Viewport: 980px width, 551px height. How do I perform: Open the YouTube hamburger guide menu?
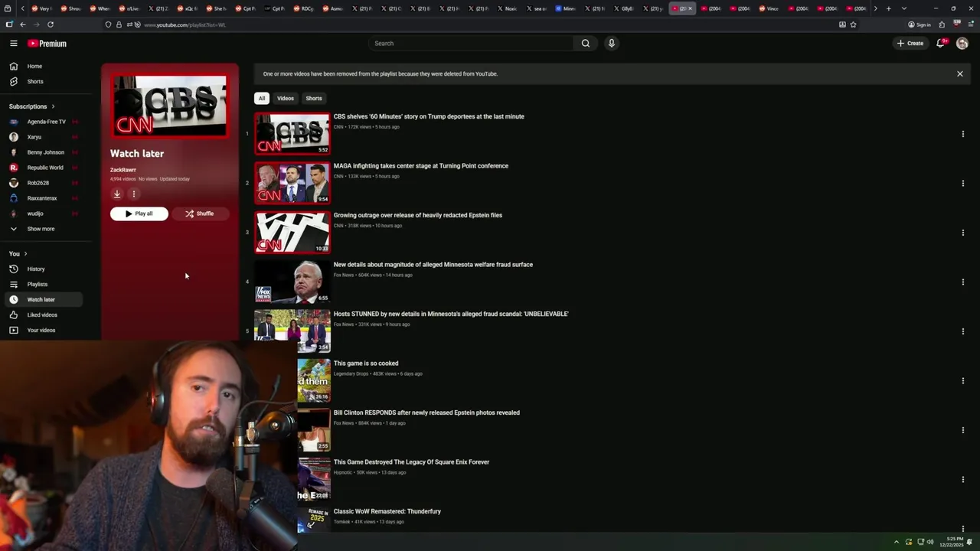pos(13,44)
